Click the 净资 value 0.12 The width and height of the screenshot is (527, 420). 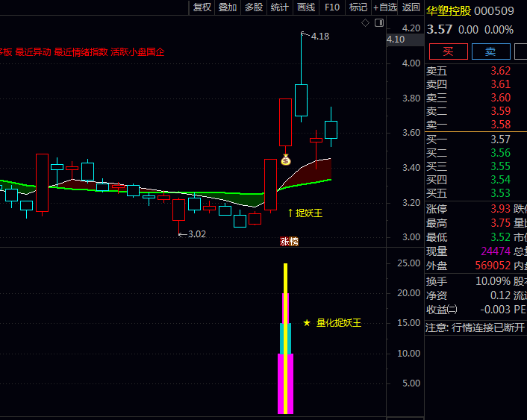(500, 295)
